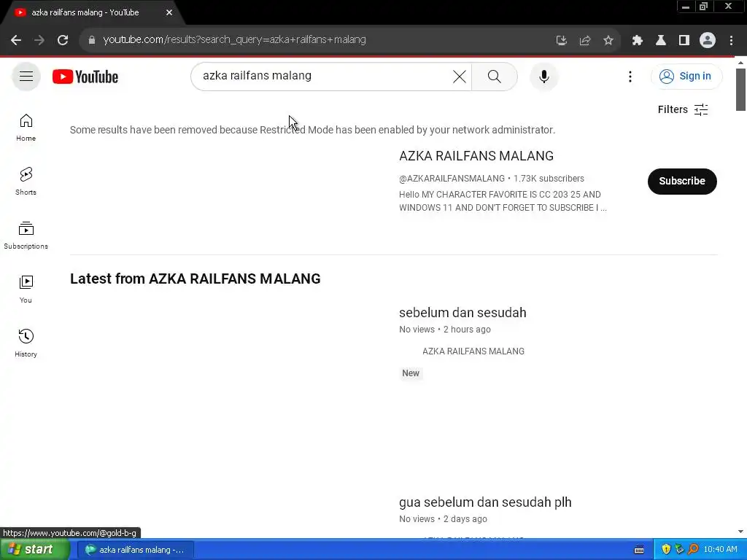Open video gua sebelum dan sesudah plh
Image resolution: width=747 pixels, height=560 pixels.
(x=485, y=502)
